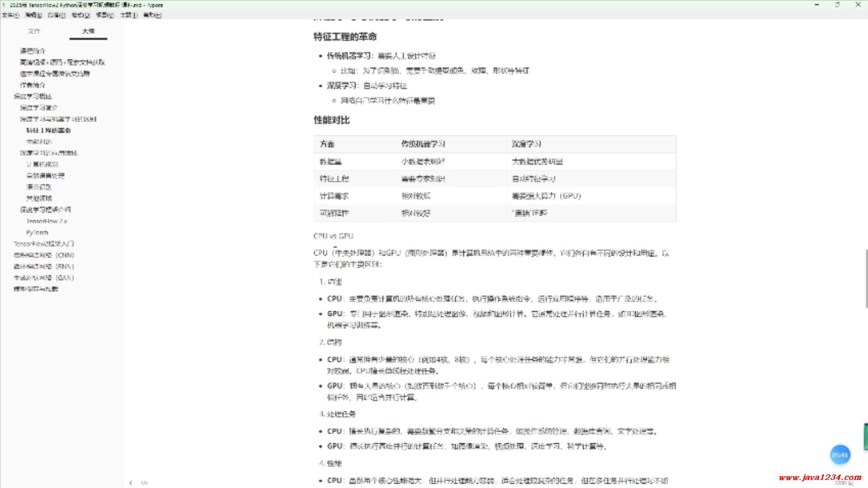Collapse sidebar with bottom-left arrow icon
This screenshot has height=488, width=868.
pos(131,483)
